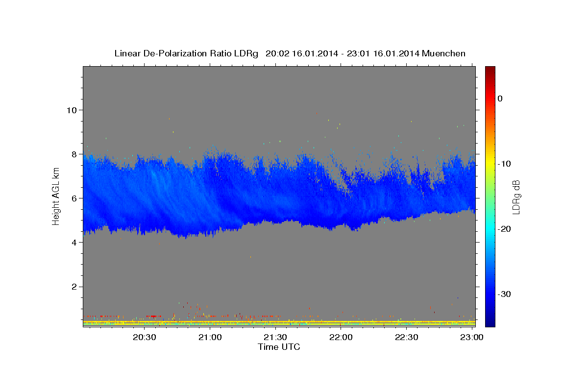Click the 22:00 time tick label
Image resolution: width=588 pixels, height=392 pixels.
pyautogui.click(x=341, y=337)
